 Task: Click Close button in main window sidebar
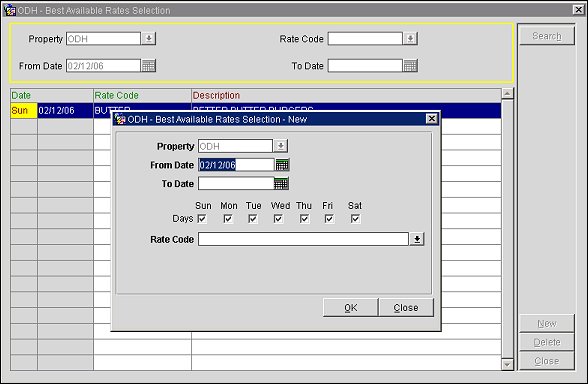547,361
